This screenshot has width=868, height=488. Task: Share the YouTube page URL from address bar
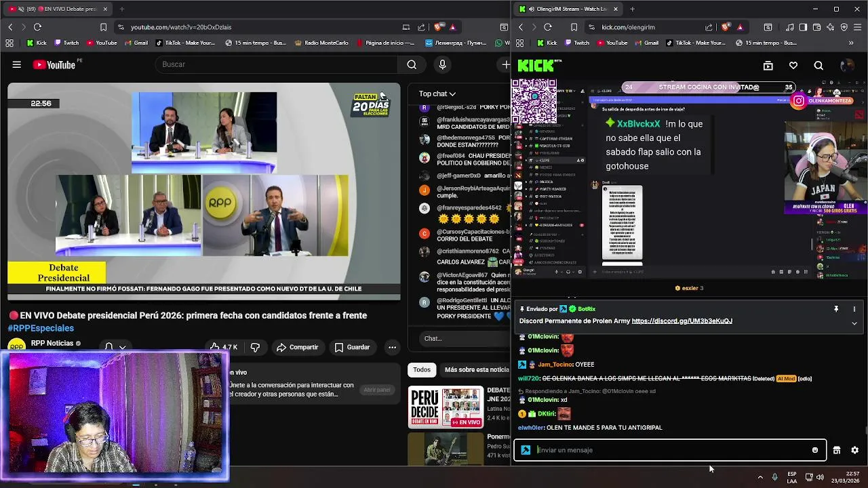click(x=421, y=27)
